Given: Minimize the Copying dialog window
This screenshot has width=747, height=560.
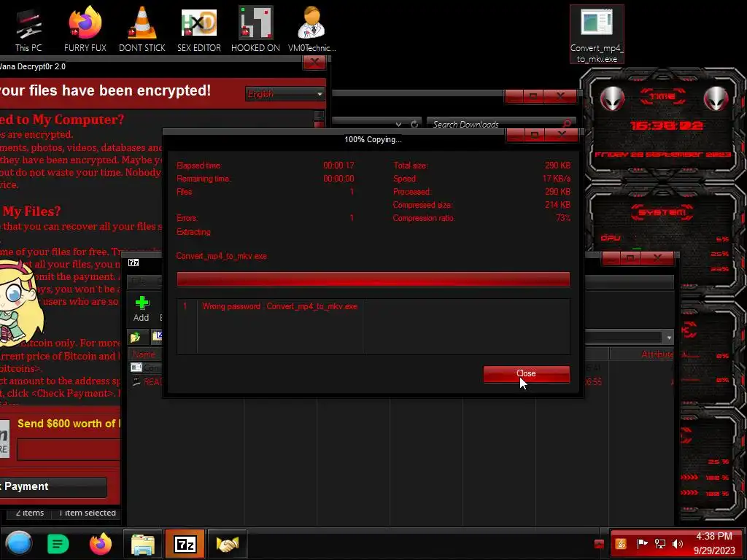Looking at the screenshot, I should coord(515,136).
